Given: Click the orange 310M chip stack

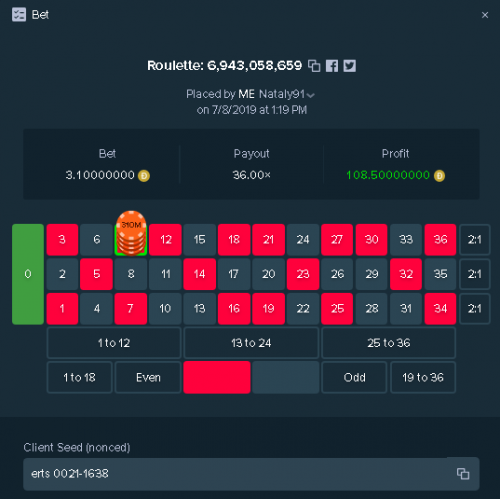Looking at the screenshot, I should (131, 233).
